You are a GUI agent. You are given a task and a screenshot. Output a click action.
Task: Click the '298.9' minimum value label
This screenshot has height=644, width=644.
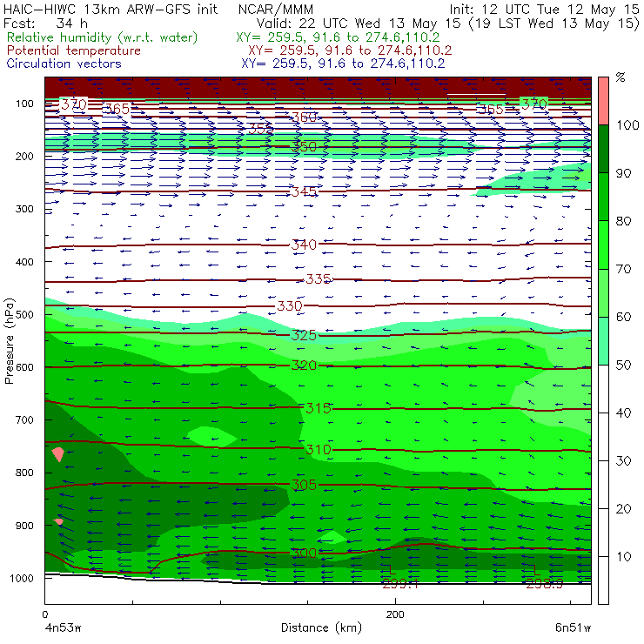[x=544, y=584]
